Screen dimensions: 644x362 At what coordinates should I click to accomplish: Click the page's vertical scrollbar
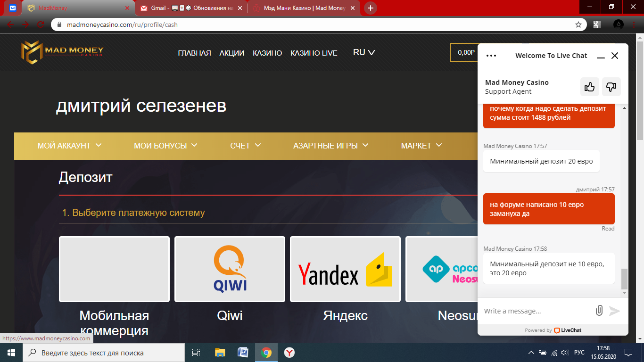(x=640, y=90)
